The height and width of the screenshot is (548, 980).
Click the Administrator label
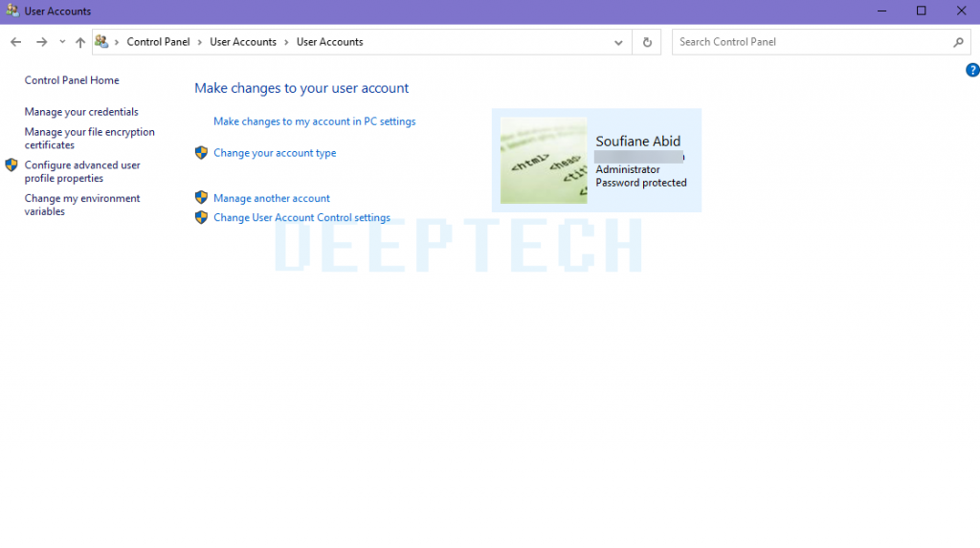(628, 169)
